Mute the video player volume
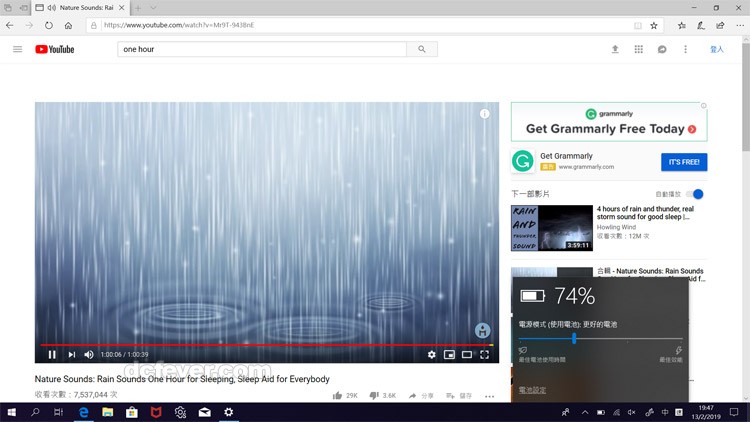Image resolution: width=750 pixels, height=422 pixels. (x=88, y=355)
